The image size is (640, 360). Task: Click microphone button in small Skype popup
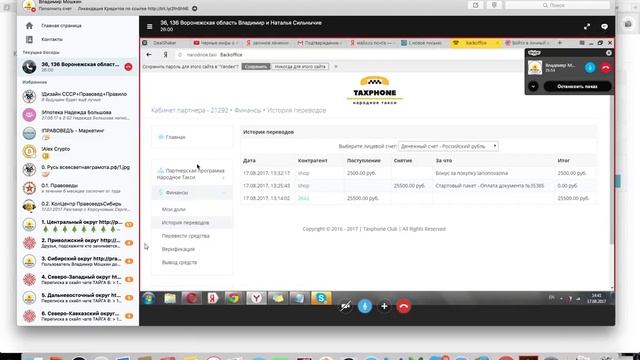tap(590, 68)
